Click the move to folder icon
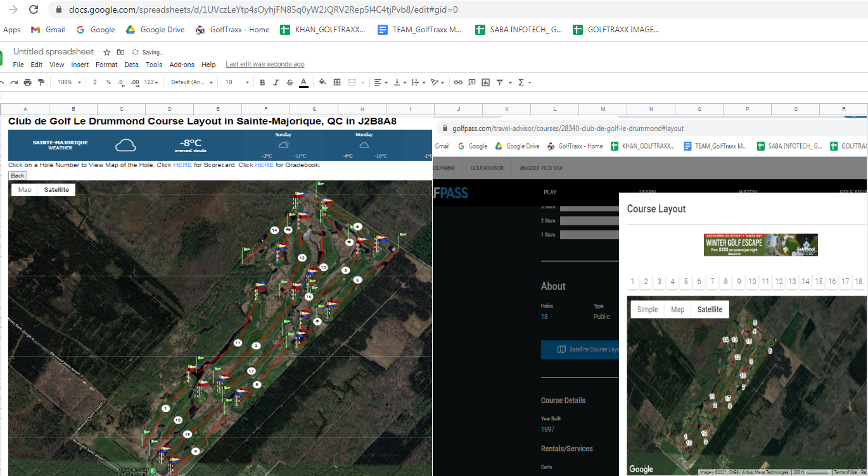868x476 pixels. pyautogui.click(x=120, y=53)
